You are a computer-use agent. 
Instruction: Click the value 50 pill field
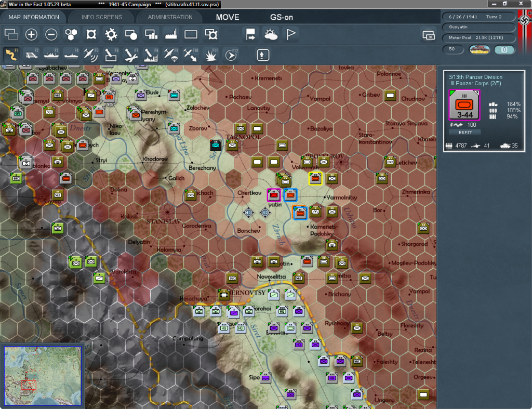pos(453,49)
